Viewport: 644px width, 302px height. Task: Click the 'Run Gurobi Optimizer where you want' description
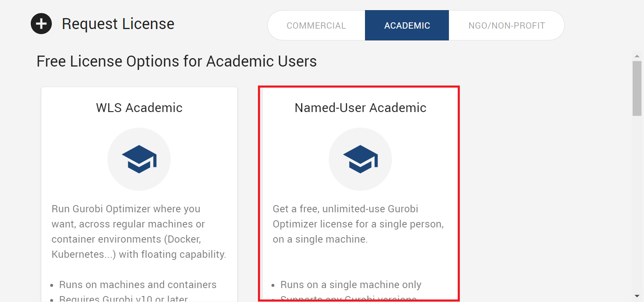[139, 232]
